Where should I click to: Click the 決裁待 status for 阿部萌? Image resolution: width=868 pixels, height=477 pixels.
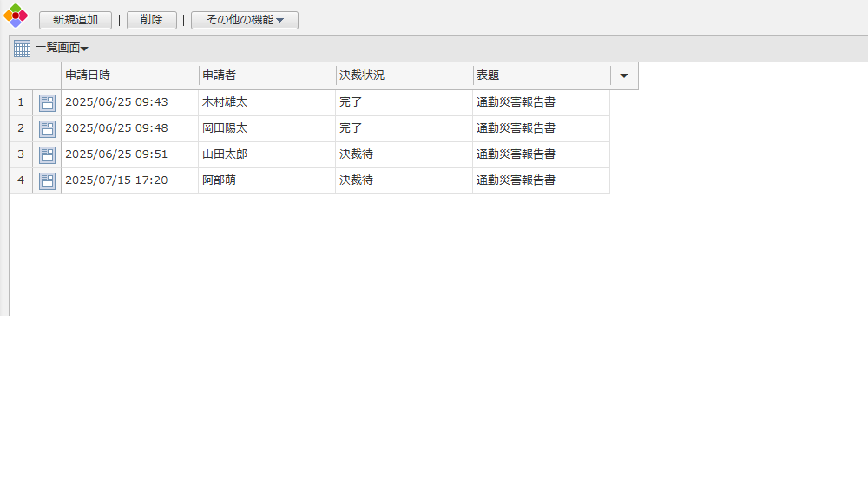point(357,180)
